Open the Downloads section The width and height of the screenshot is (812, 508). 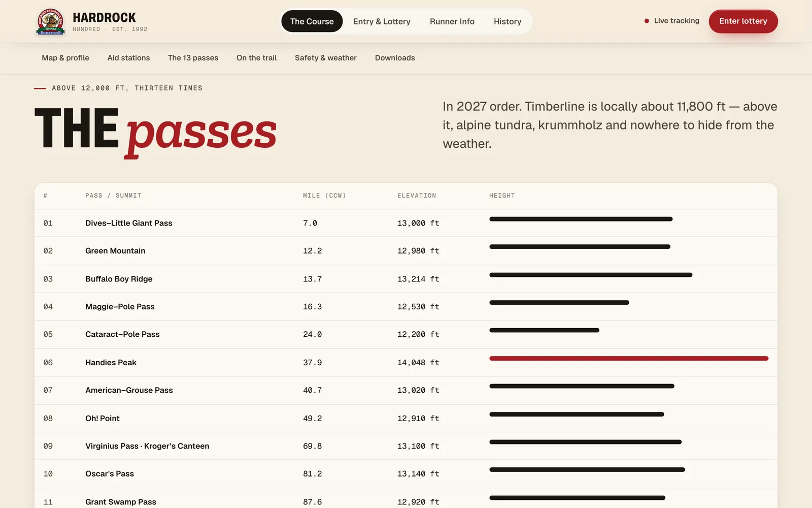tap(395, 58)
